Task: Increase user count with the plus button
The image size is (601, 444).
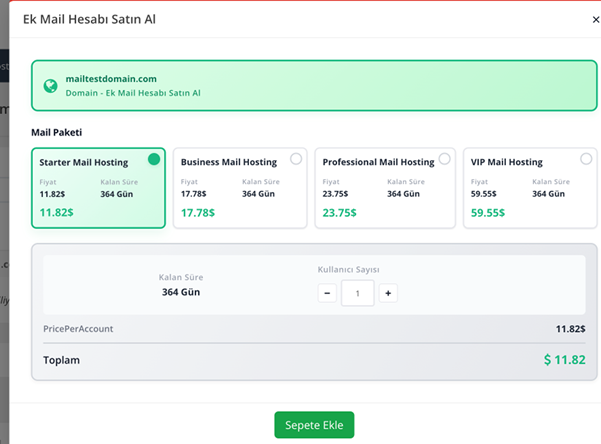Action: (x=388, y=293)
